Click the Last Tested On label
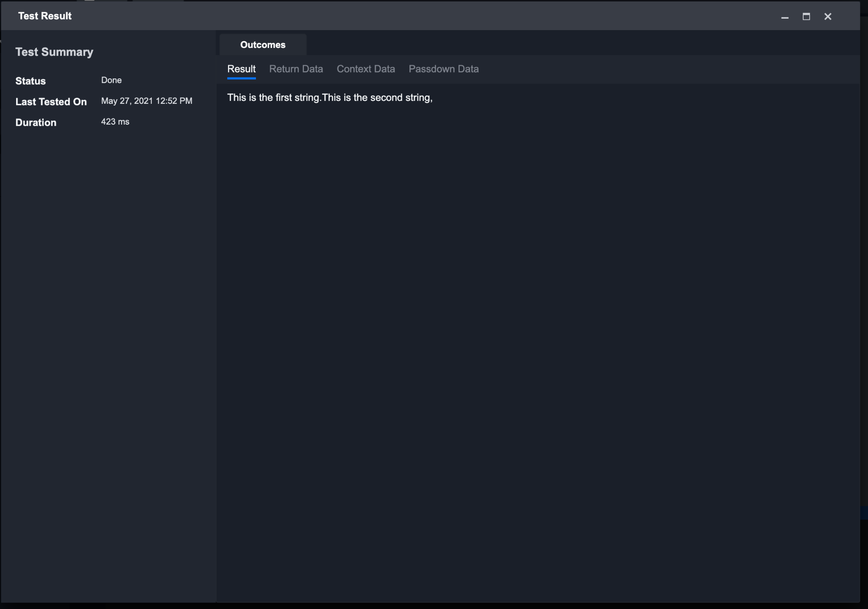868x609 pixels. (51, 102)
